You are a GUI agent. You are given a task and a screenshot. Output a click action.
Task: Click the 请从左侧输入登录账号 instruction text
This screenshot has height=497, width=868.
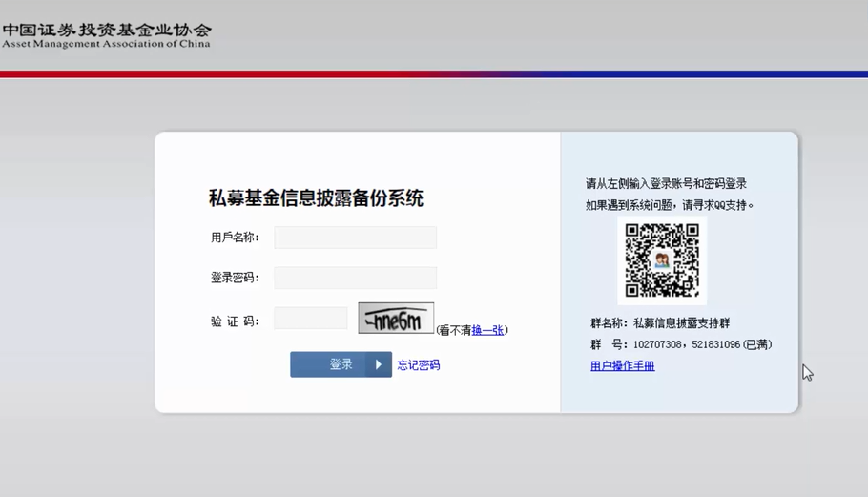point(666,184)
